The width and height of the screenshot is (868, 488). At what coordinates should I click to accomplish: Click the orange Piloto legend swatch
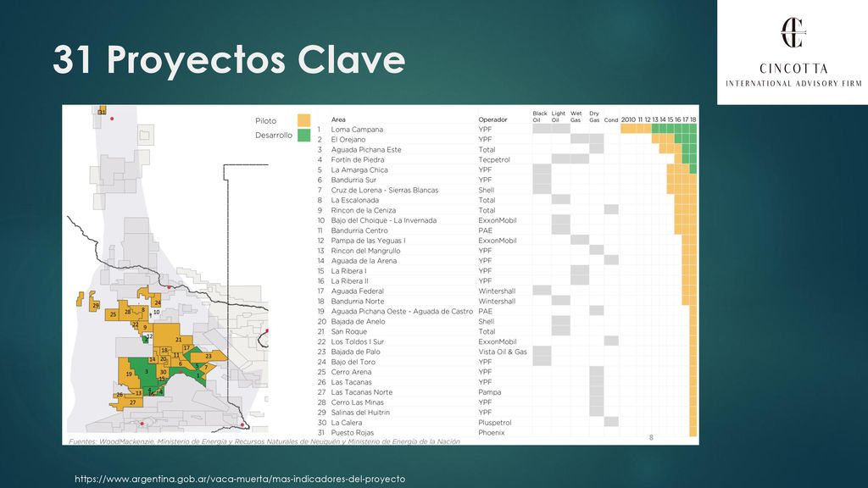(304, 120)
